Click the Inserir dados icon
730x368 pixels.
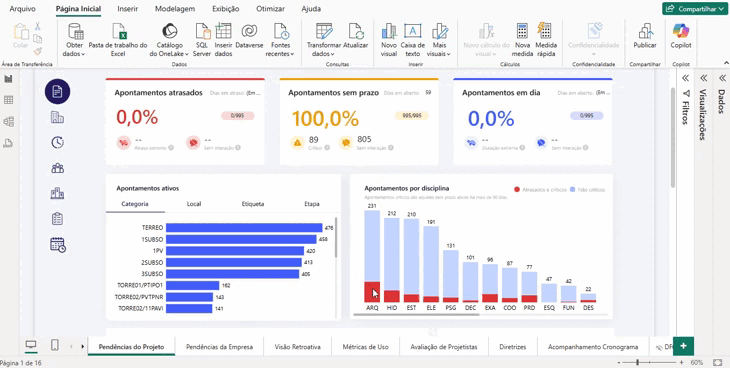(223, 31)
